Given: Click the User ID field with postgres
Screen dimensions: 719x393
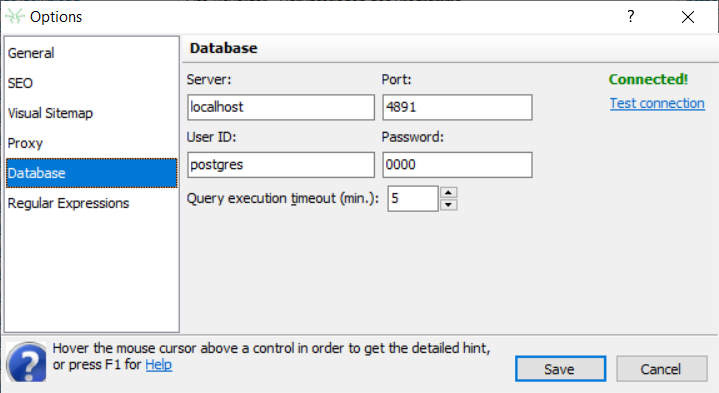Looking at the screenshot, I should (281, 165).
